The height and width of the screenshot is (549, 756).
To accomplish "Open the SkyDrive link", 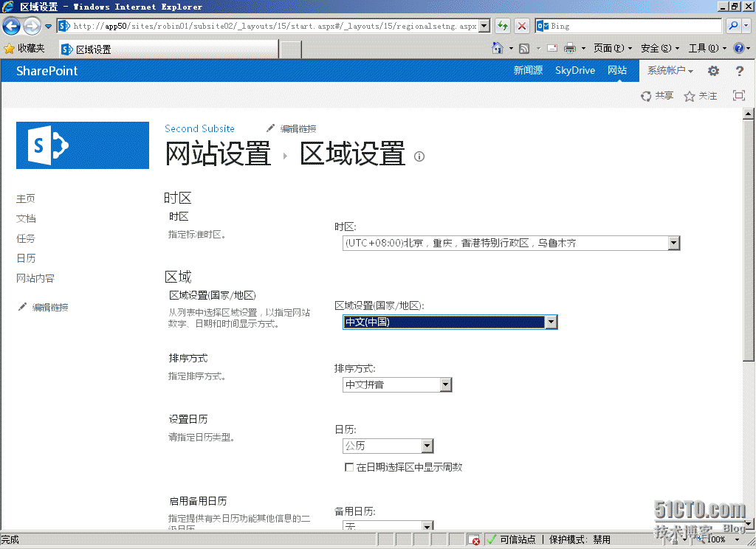I will click(574, 70).
